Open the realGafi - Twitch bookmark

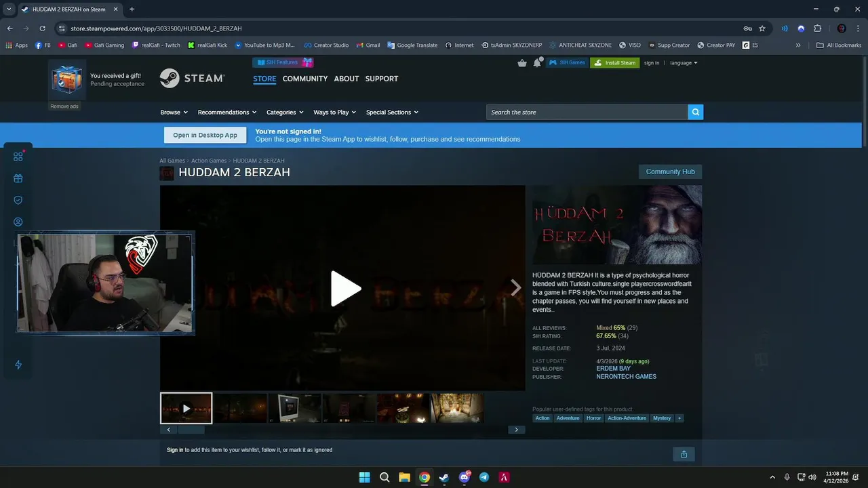pyautogui.click(x=156, y=45)
